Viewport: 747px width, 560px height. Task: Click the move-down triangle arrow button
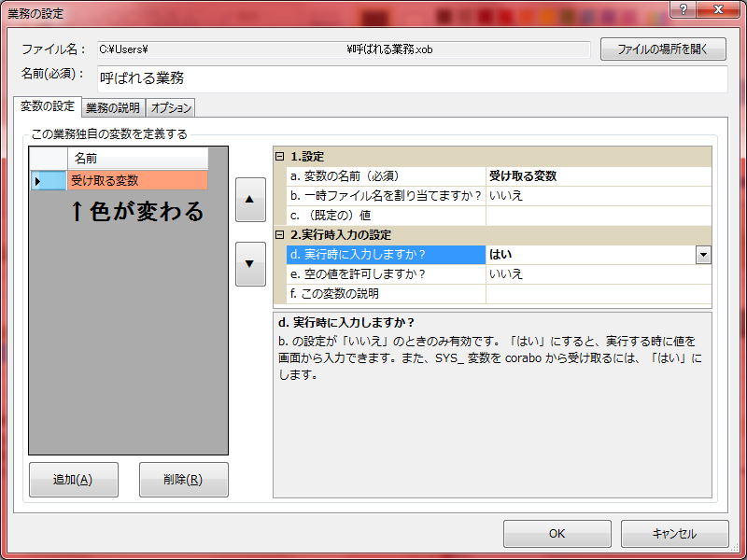tap(250, 264)
